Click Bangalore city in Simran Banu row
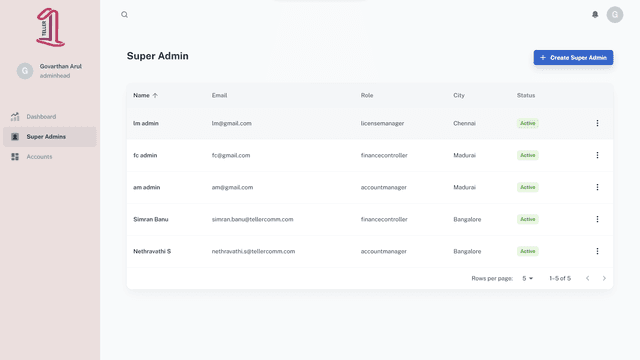The height and width of the screenshot is (360, 640). 467,219
